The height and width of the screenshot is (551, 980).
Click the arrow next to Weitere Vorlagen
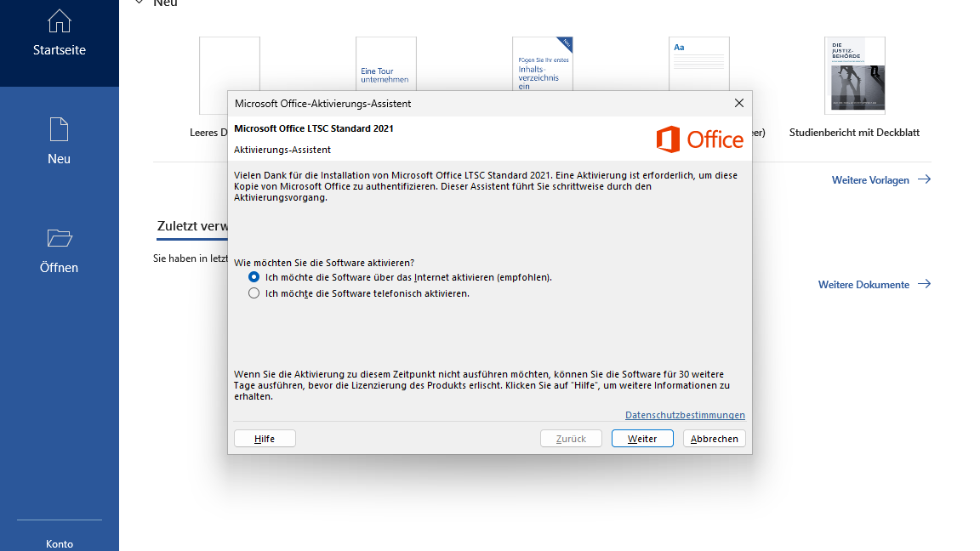click(924, 179)
